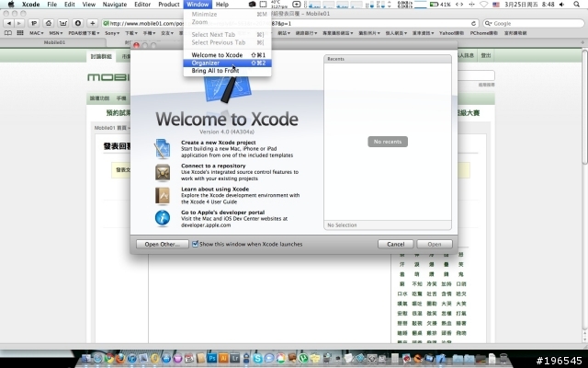Click Connect to a repository heading
Screen dimensions: 588x368
point(213,166)
